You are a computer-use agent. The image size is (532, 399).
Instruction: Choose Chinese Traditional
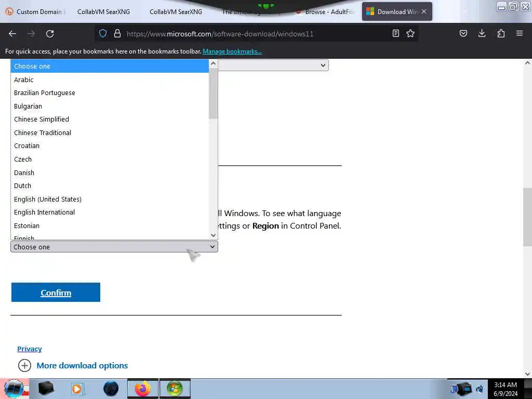pos(110,132)
